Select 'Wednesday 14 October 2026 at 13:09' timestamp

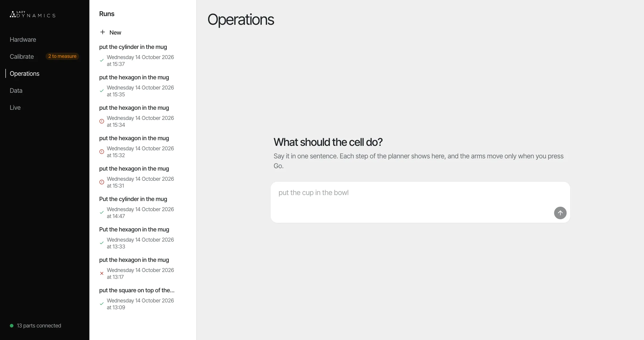click(x=140, y=304)
